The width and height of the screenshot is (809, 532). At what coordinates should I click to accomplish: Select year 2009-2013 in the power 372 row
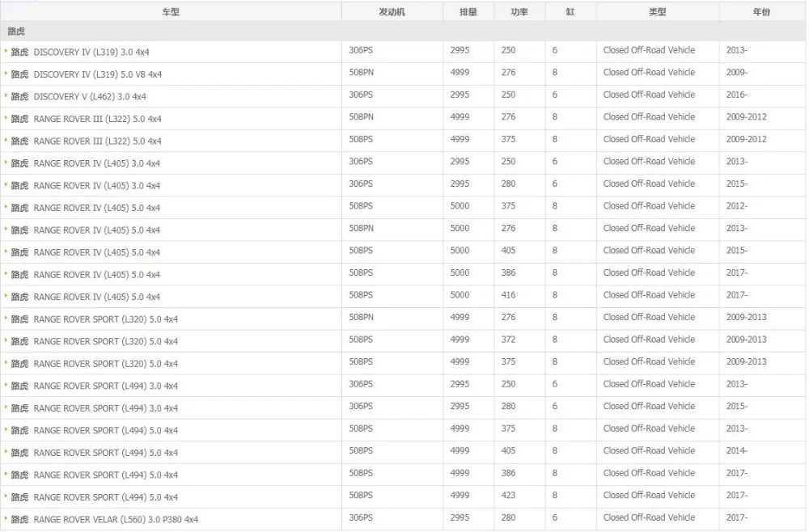coord(746,340)
